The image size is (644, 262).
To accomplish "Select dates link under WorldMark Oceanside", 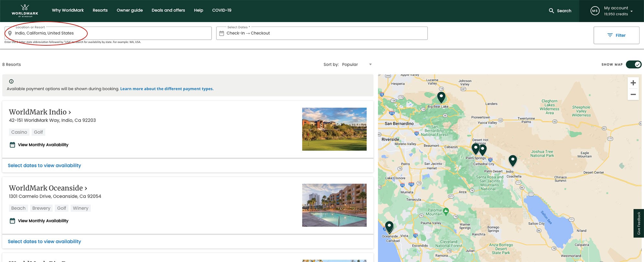I will (x=44, y=242).
